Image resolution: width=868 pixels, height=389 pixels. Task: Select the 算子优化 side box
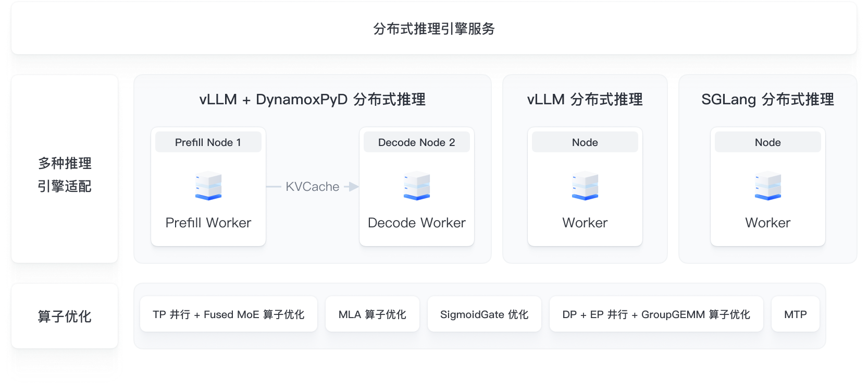[65, 317]
